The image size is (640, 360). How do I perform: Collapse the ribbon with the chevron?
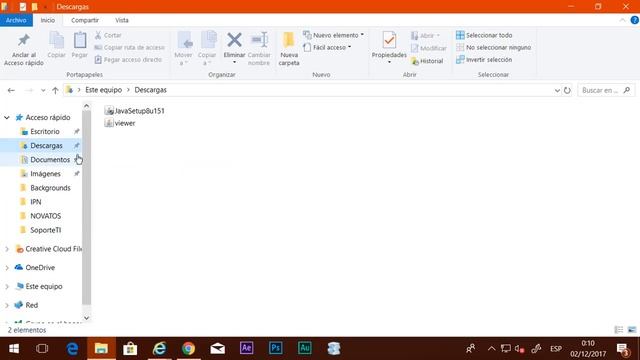point(622,20)
